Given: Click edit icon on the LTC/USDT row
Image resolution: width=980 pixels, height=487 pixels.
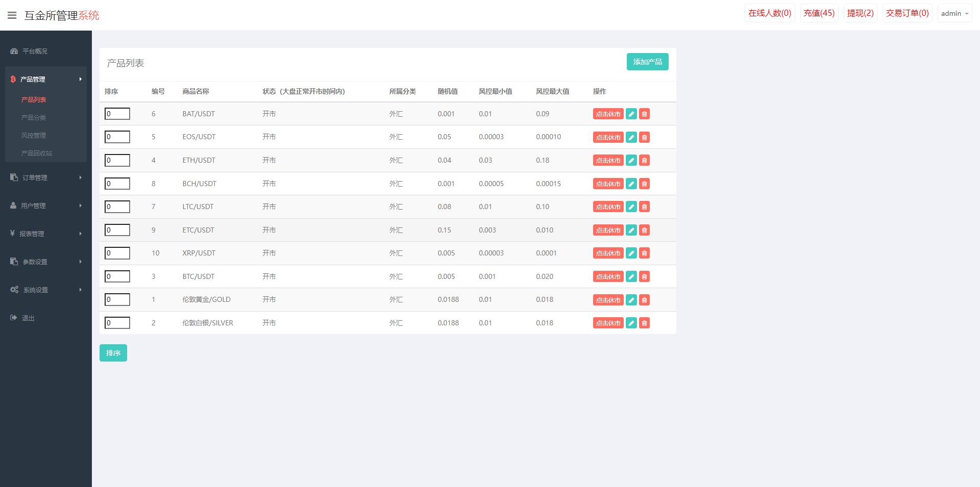Looking at the screenshot, I should click(631, 207).
